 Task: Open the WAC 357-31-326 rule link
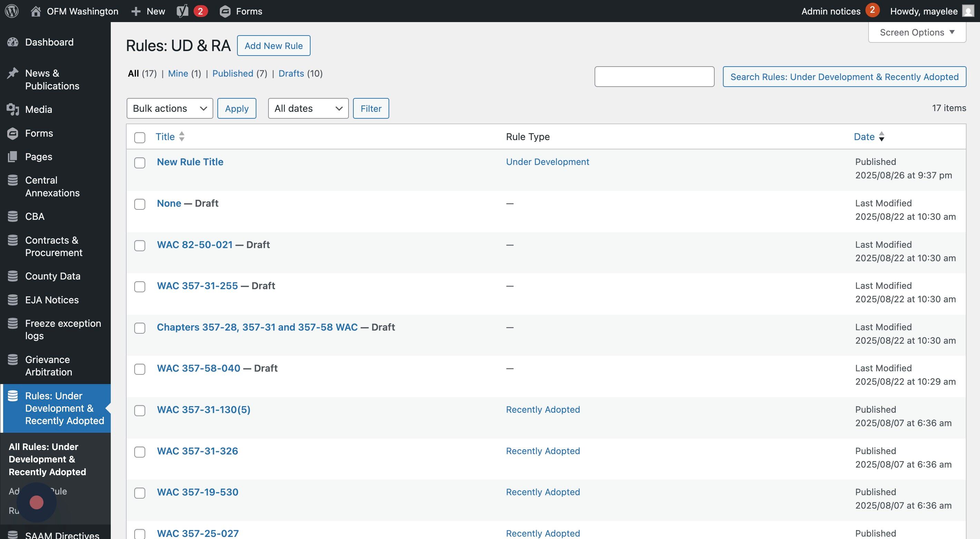point(197,451)
